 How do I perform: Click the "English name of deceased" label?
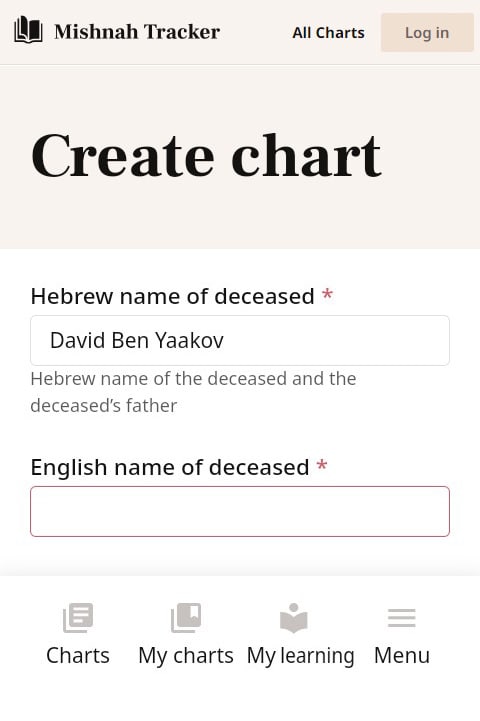[170, 467]
